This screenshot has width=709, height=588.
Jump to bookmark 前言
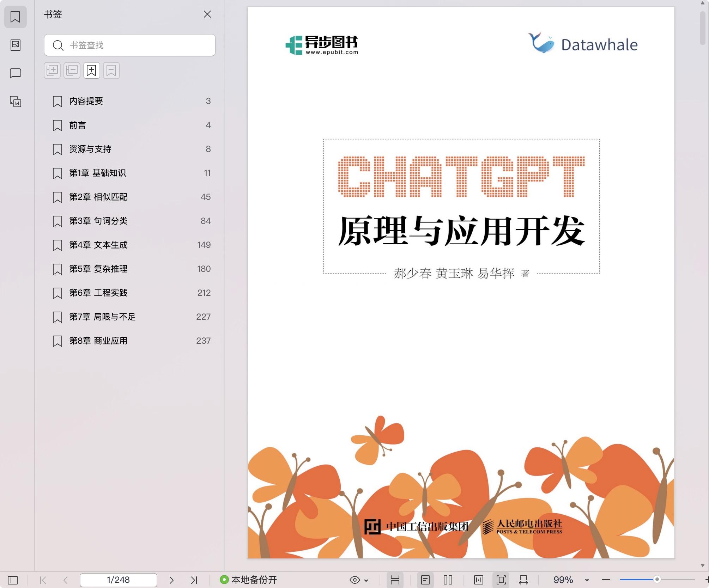[x=130, y=125]
